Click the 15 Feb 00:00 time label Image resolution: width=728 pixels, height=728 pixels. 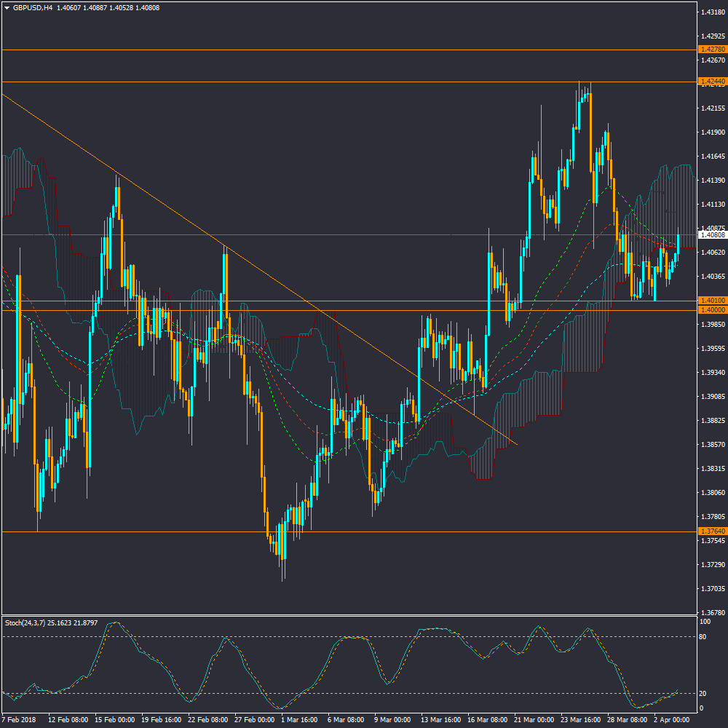(x=114, y=720)
